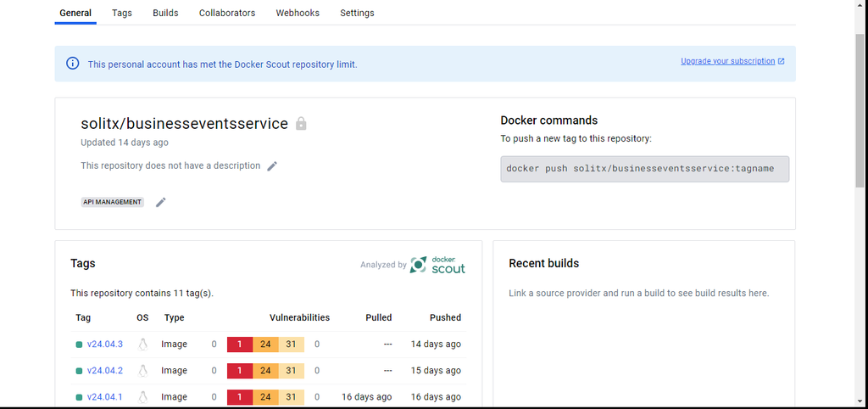Select the General tab
The height and width of the screenshot is (409, 868).
coord(75,13)
